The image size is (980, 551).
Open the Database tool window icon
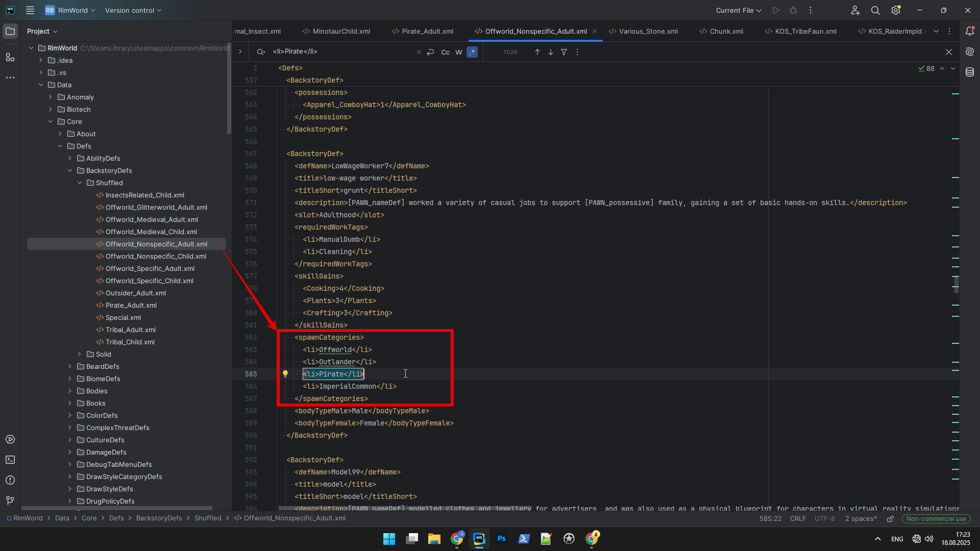pyautogui.click(x=970, y=72)
